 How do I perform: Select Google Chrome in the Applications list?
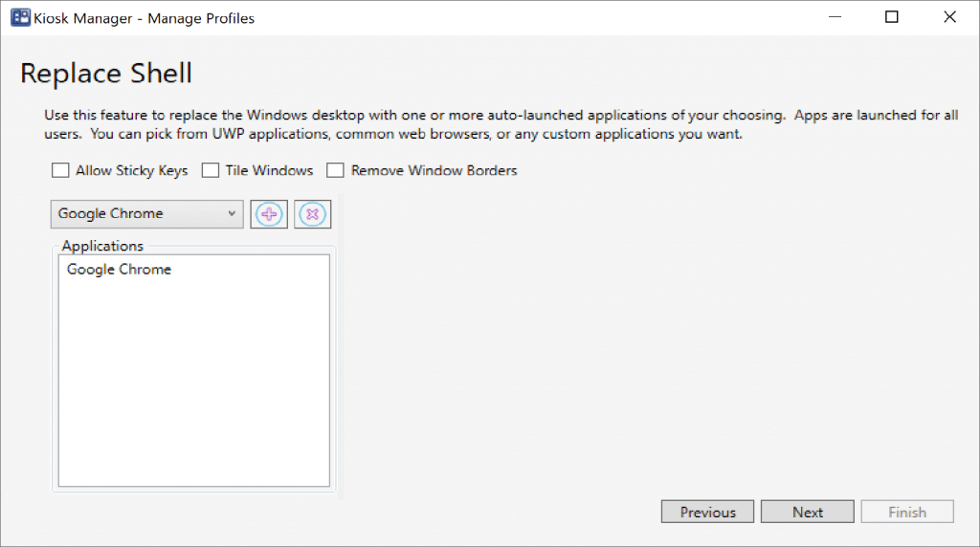(x=119, y=269)
